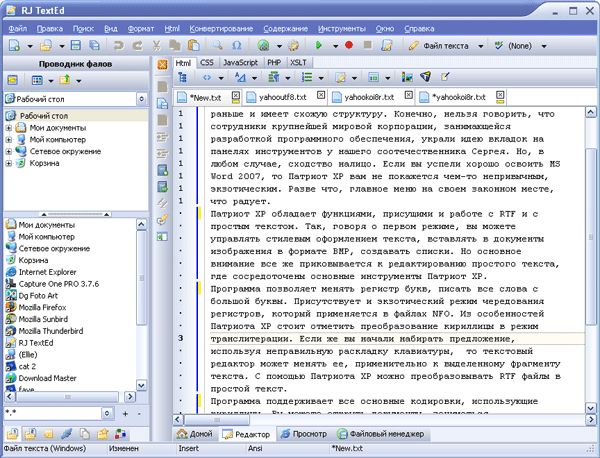Open dropdown arrow next to New file
Viewport: 600px width, 458px height.
click(x=30, y=46)
